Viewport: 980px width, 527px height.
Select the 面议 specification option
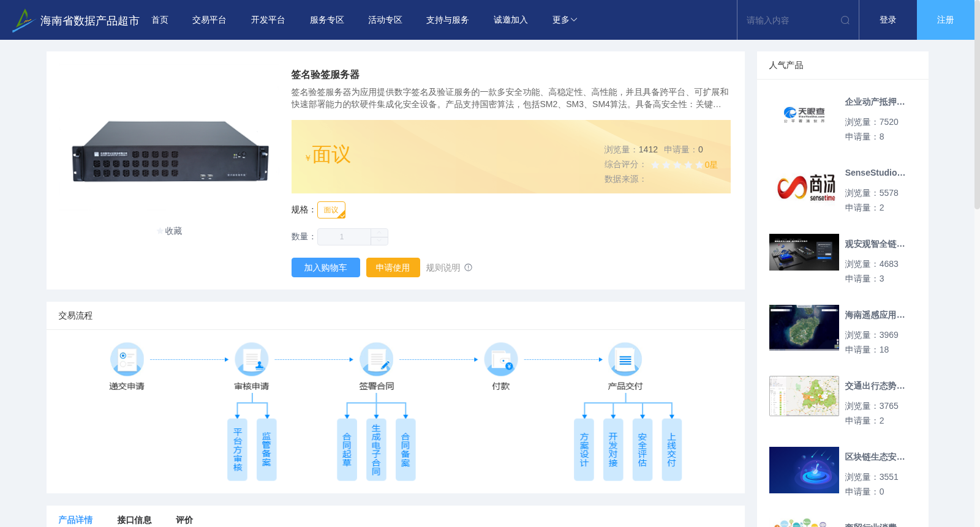pos(331,210)
